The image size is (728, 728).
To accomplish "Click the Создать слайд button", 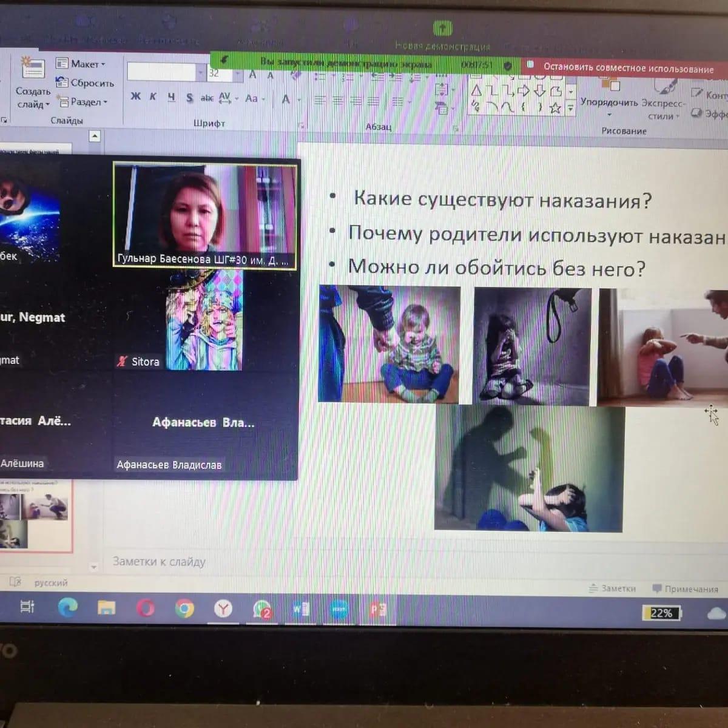I will 33,85.
